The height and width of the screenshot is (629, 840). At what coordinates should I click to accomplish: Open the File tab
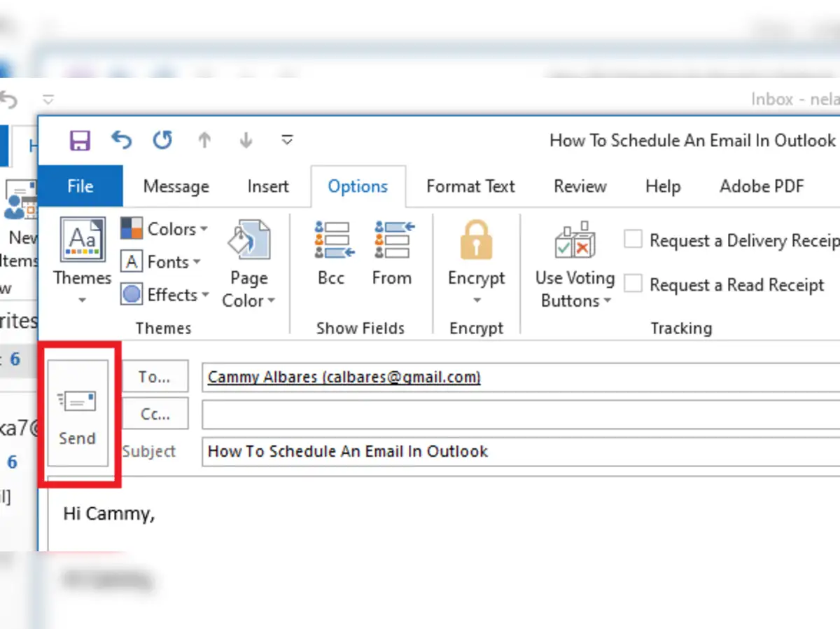(x=80, y=186)
